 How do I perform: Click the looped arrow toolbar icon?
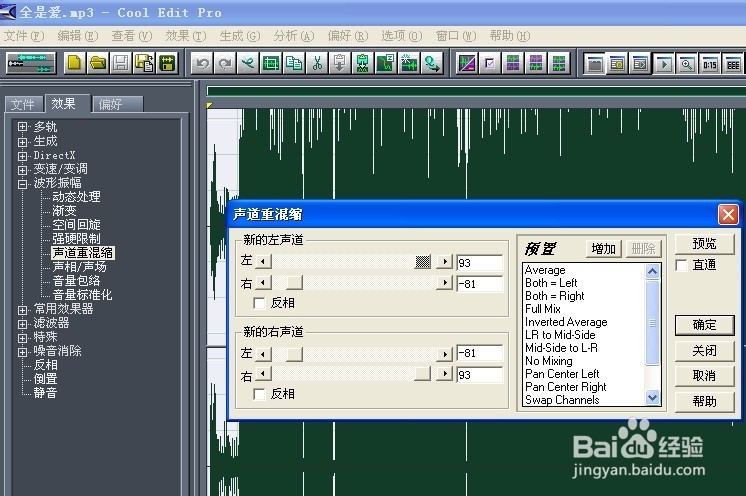click(432, 63)
